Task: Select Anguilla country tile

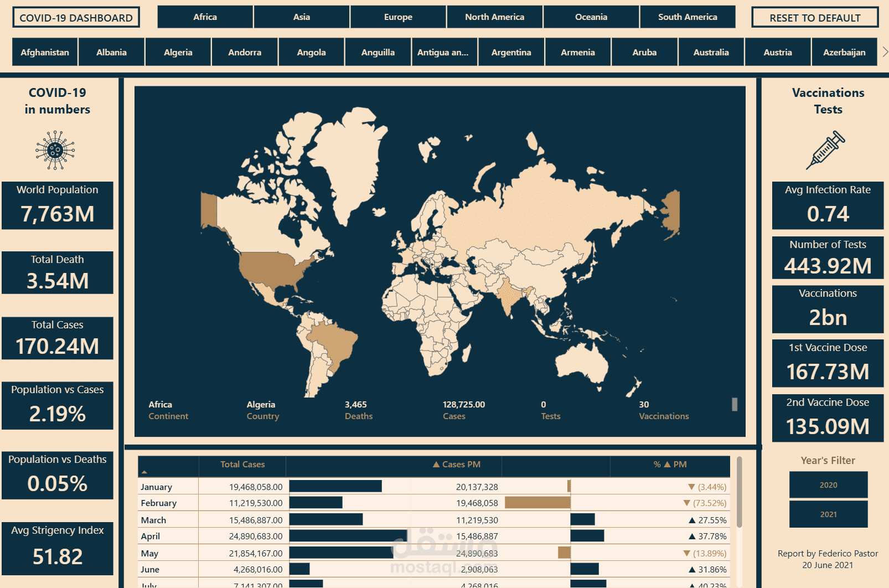Action: [378, 52]
